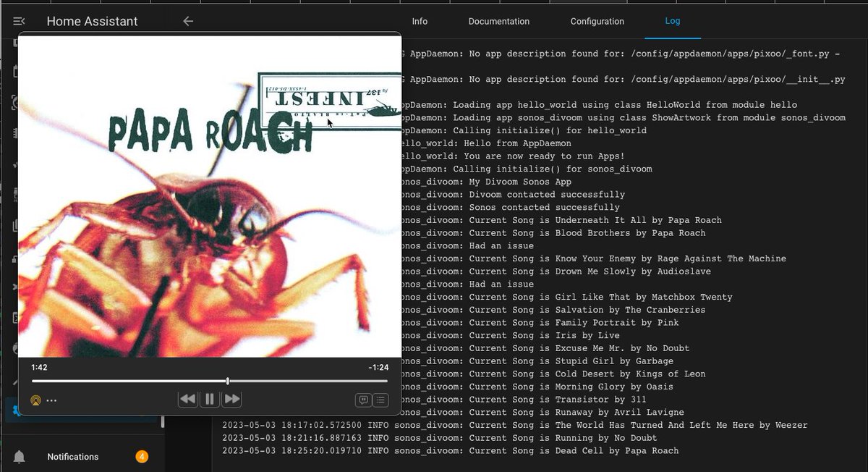The height and width of the screenshot is (472, 868).
Task: Select log line 'Morning Glory by Oasis'
Action: point(537,387)
